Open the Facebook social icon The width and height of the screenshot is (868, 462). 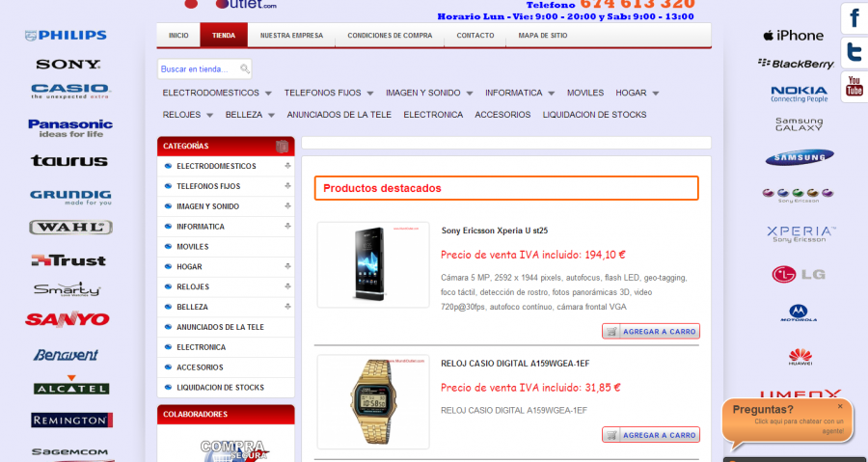[854, 19]
